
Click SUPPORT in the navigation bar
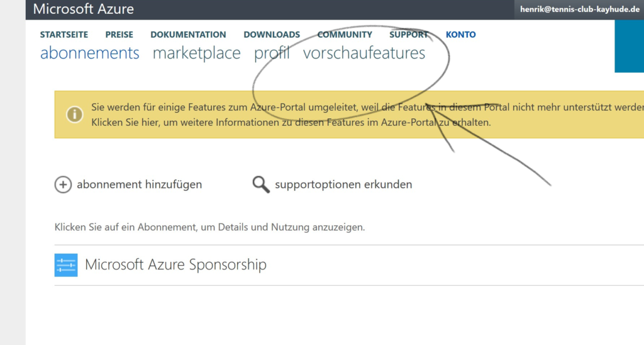coord(409,35)
